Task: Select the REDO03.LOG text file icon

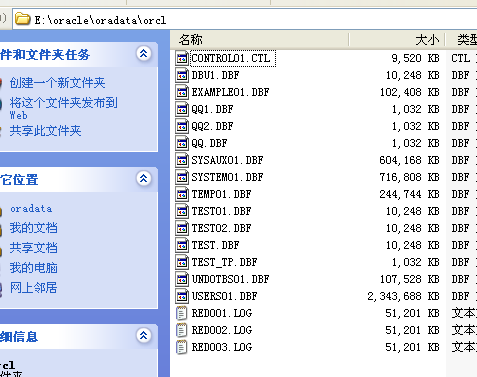Action: (x=182, y=347)
